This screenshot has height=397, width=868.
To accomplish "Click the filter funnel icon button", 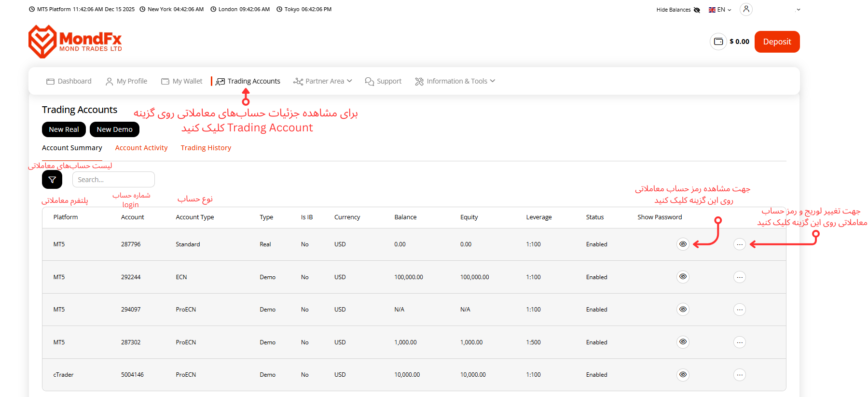I will (x=52, y=180).
